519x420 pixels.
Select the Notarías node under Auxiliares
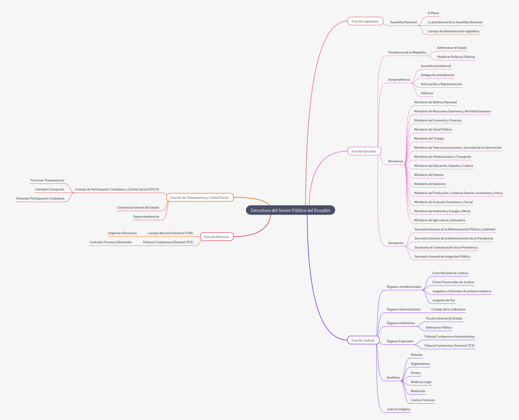tap(417, 354)
